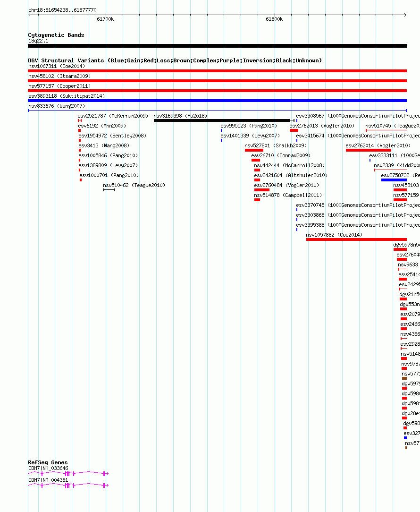Click nsv2339 (Kidd2008) label
The width and height of the screenshot is (420, 512).
(x=397, y=166)
